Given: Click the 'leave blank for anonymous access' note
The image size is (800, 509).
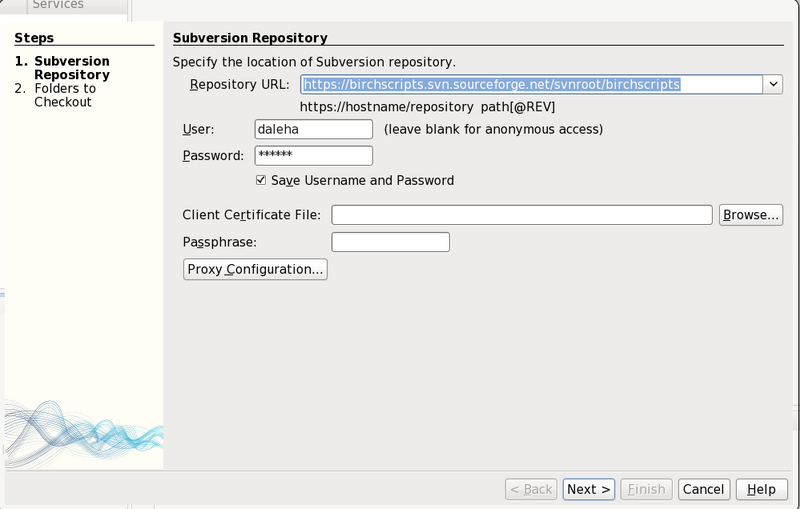Looking at the screenshot, I should [493, 129].
